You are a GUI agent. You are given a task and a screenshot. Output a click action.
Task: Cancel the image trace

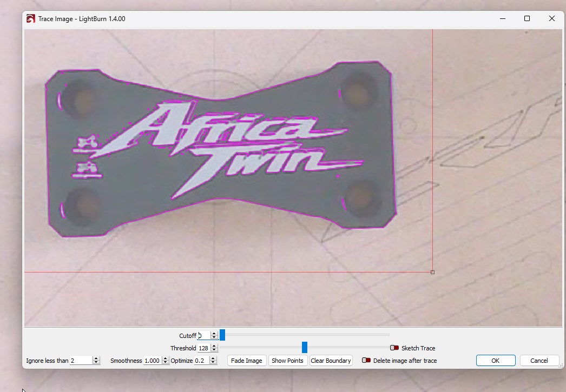[539, 361]
